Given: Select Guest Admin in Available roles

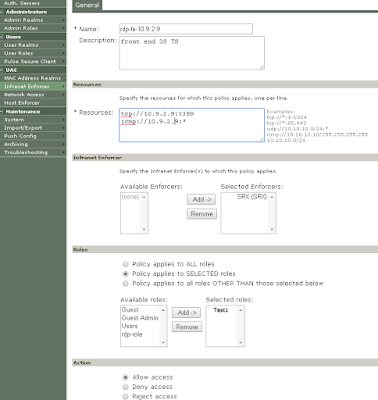Looking at the screenshot, I should tap(140, 318).
